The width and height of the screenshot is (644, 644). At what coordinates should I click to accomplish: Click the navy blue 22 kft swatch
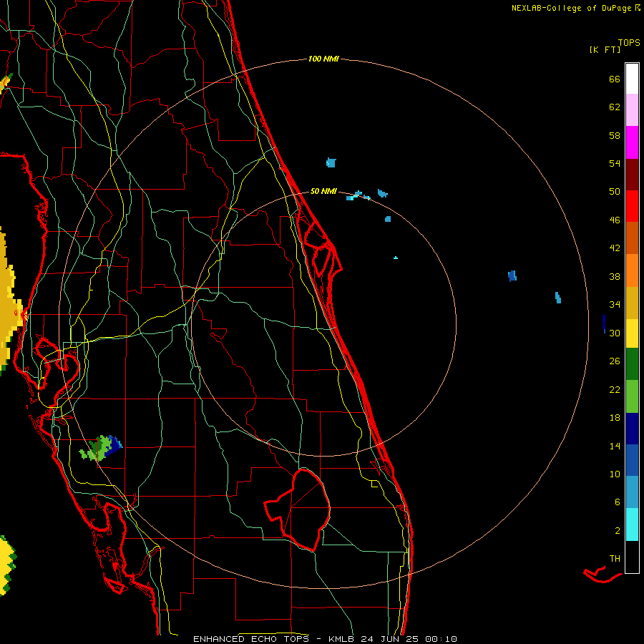point(632,429)
